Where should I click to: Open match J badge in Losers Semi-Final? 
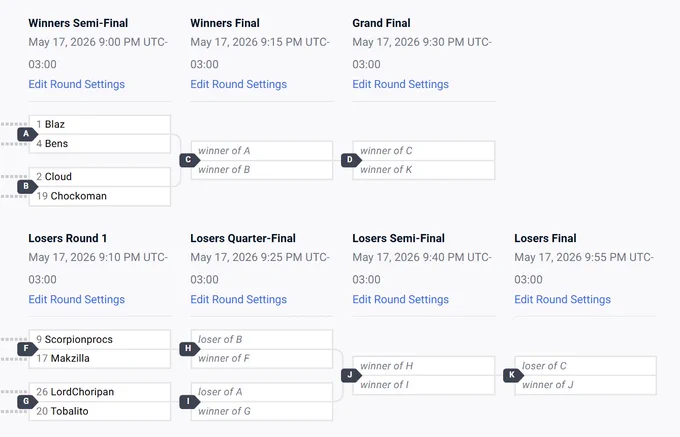351,375
